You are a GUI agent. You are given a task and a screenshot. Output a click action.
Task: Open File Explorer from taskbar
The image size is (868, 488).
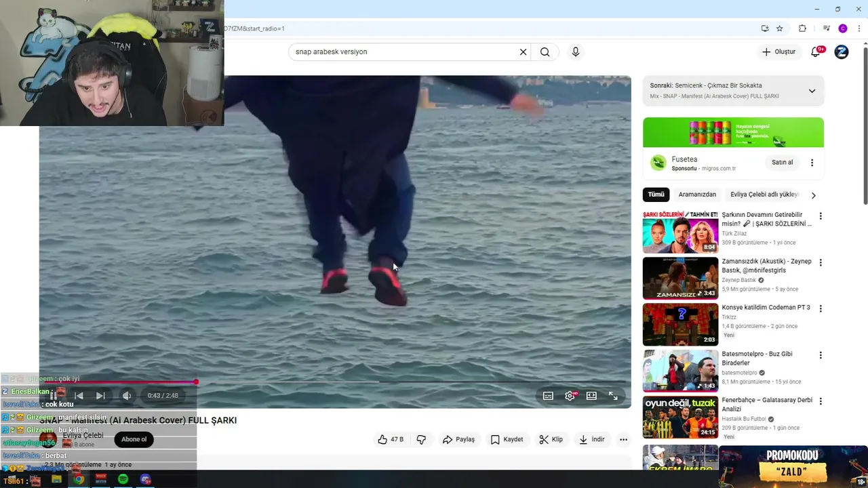pyautogui.click(x=57, y=479)
